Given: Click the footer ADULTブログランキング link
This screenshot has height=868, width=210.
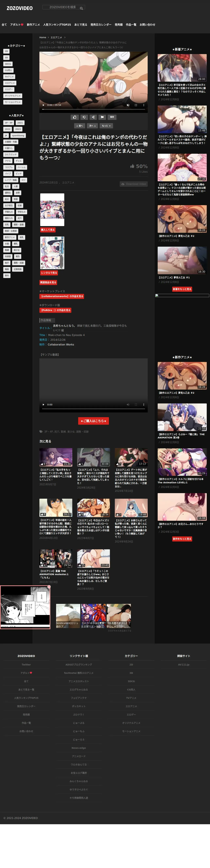Looking at the screenshot, I should coord(79,665).
